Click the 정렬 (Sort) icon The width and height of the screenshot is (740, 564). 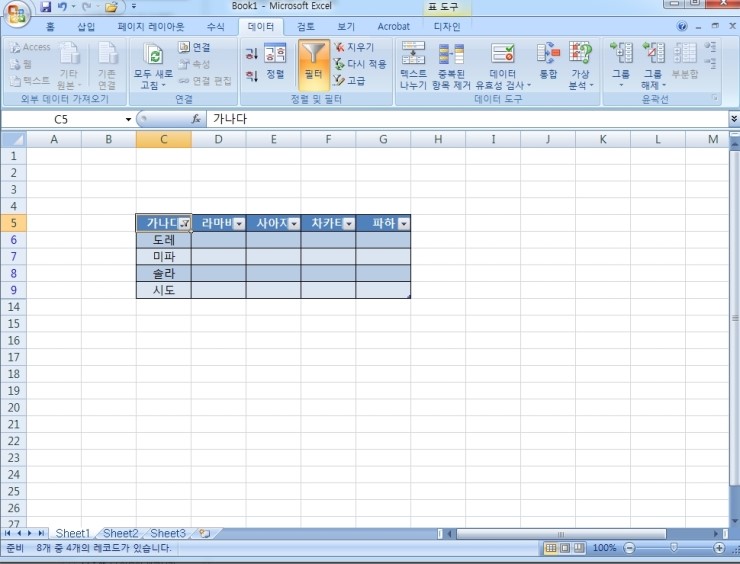click(275, 61)
